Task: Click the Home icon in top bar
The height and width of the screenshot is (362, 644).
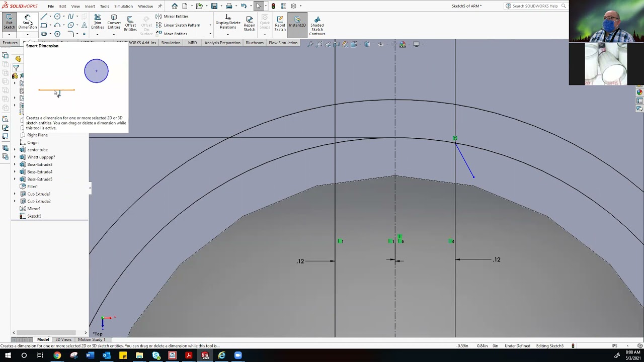Action: tap(175, 6)
